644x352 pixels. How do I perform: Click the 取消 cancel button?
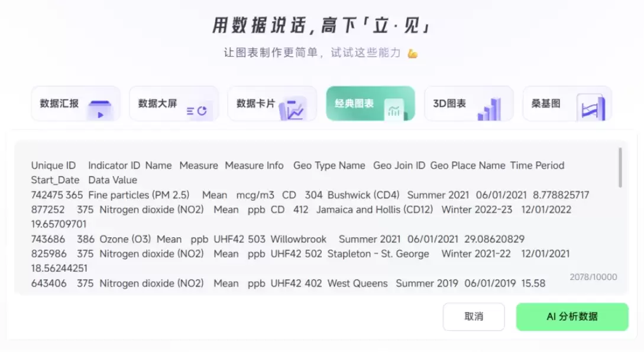tap(474, 317)
